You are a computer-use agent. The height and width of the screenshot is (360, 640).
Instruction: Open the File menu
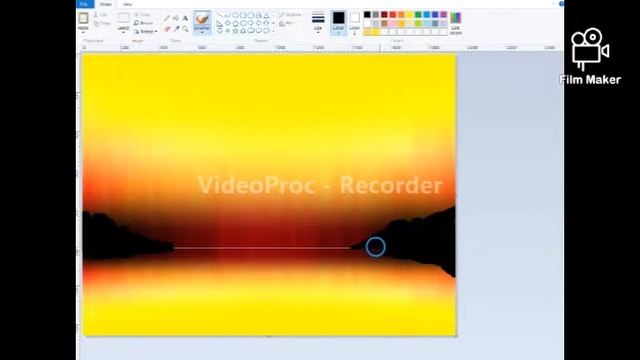tap(84, 4)
